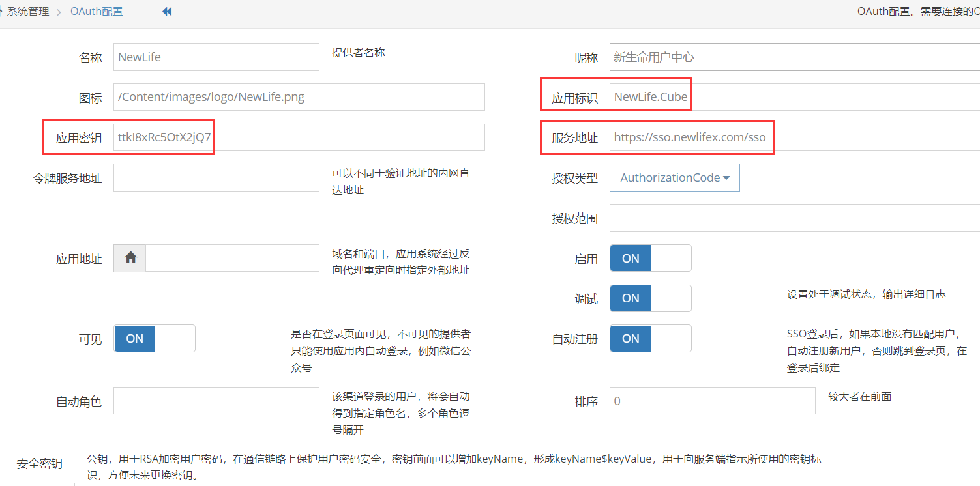Click the 图标 path input

pyautogui.click(x=299, y=97)
